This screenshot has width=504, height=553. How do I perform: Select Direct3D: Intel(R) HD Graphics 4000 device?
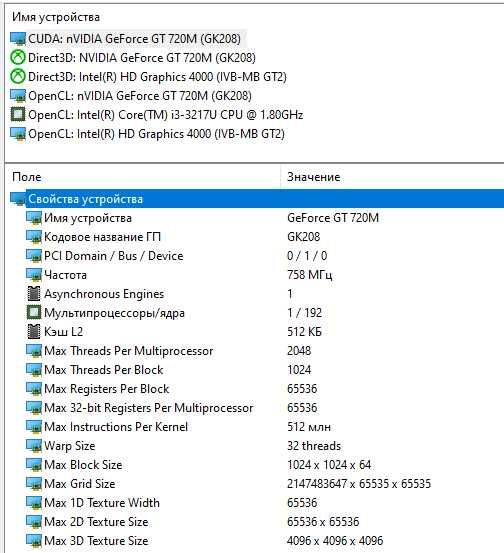click(x=157, y=77)
